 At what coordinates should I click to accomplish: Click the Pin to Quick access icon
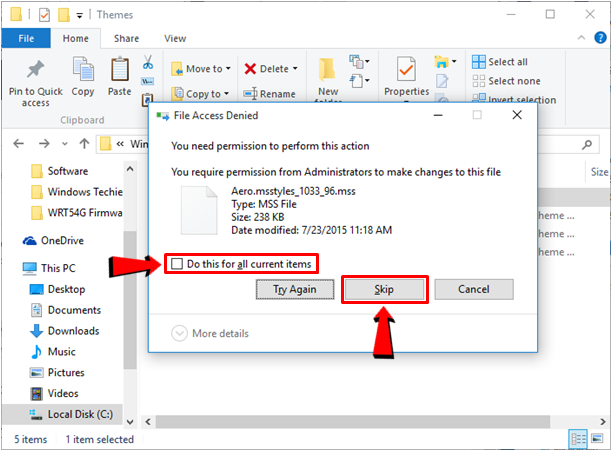pyautogui.click(x=36, y=70)
